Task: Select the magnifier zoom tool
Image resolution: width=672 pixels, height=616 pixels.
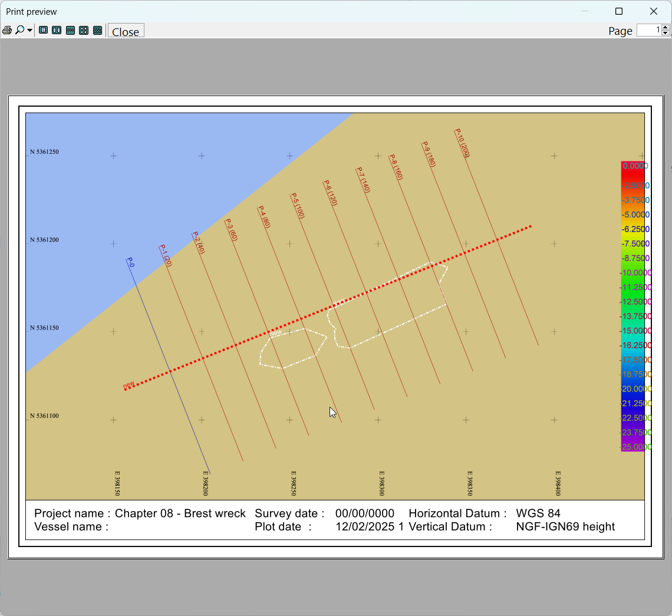Action: (x=19, y=31)
